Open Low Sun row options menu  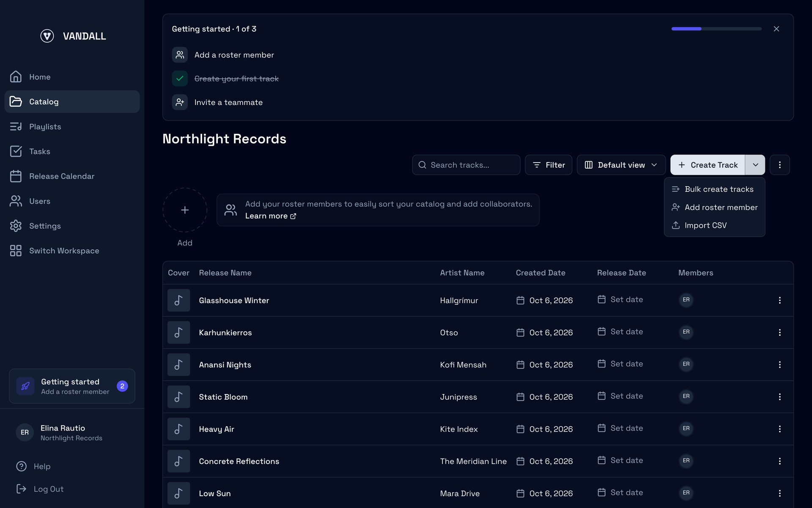780,493
